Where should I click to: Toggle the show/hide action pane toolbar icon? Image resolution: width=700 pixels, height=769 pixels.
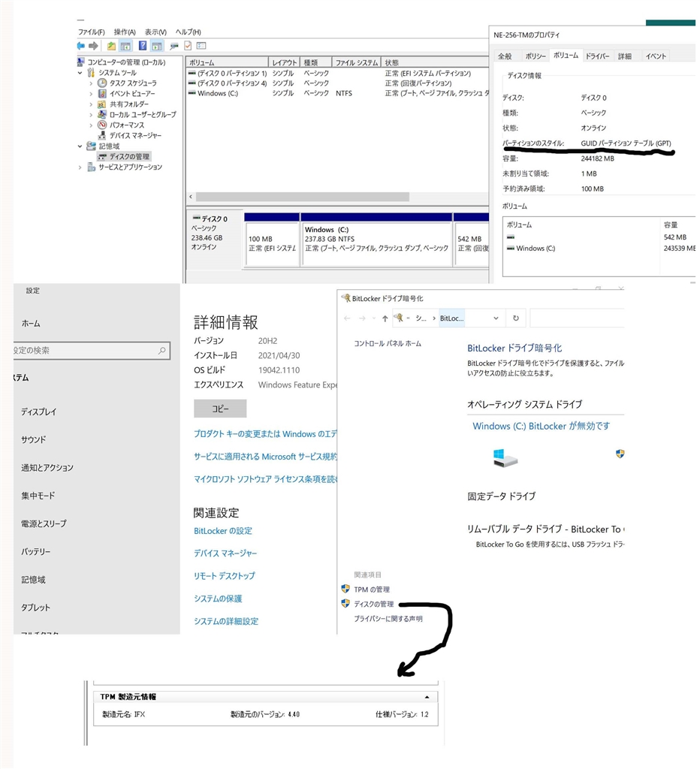click(157, 46)
